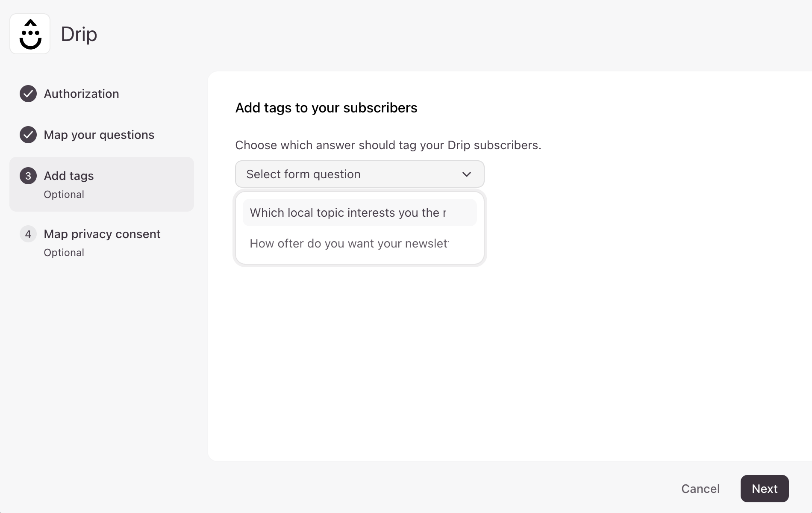Choose 'Which local topic interests you' option
This screenshot has width=812, height=513.
[359, 212]
